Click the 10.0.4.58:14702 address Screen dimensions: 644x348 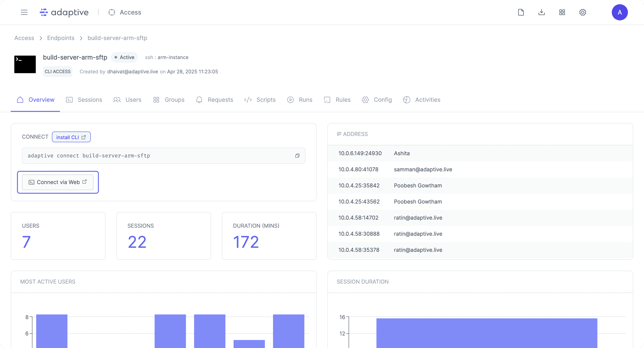click(x=358, y=217)
